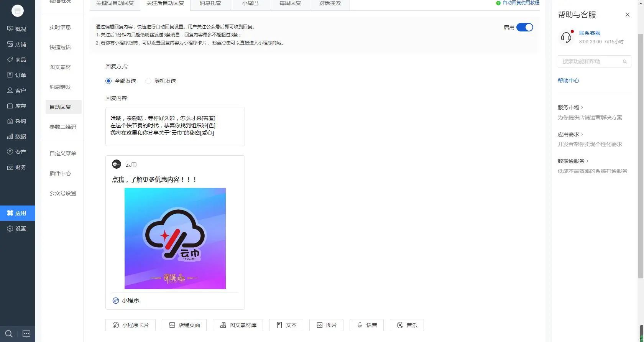The width and height of the screenshot is (644, 342).
Task: Open 自定义菜单 submenu item
Action: pos(63,153)
